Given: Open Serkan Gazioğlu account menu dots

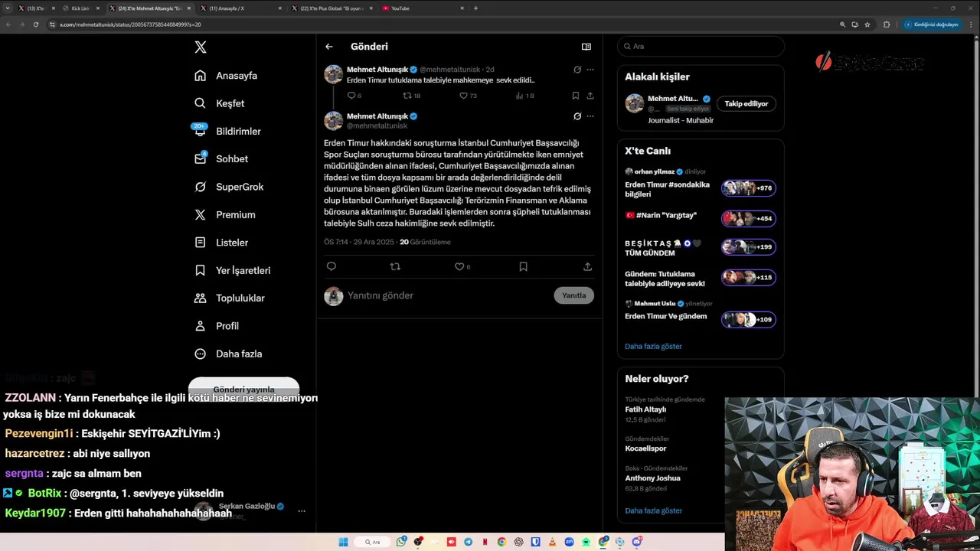Looking at the screenshot, I should coord(302,510).
